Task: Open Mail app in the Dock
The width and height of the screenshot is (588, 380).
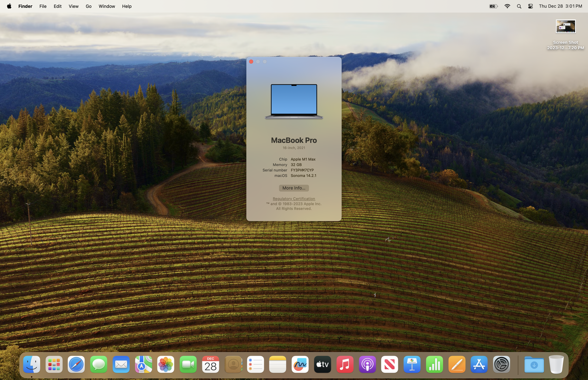Action: 121,364
